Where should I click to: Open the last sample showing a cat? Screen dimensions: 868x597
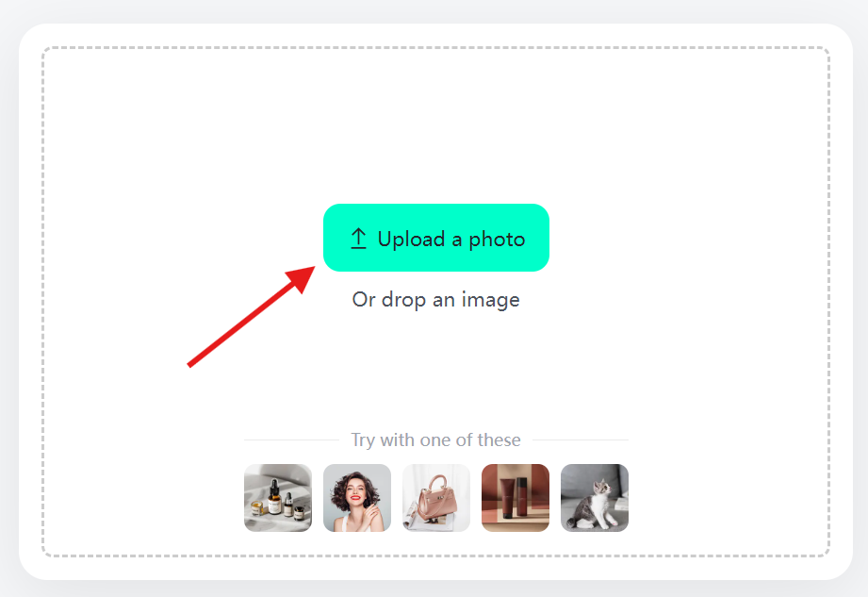click(595, 498)
